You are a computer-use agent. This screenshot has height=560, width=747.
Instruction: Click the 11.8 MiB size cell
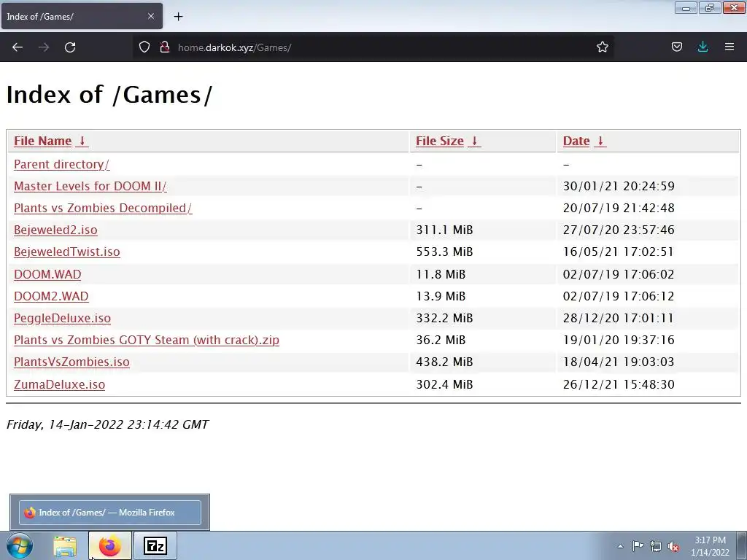tap(441, 275)
